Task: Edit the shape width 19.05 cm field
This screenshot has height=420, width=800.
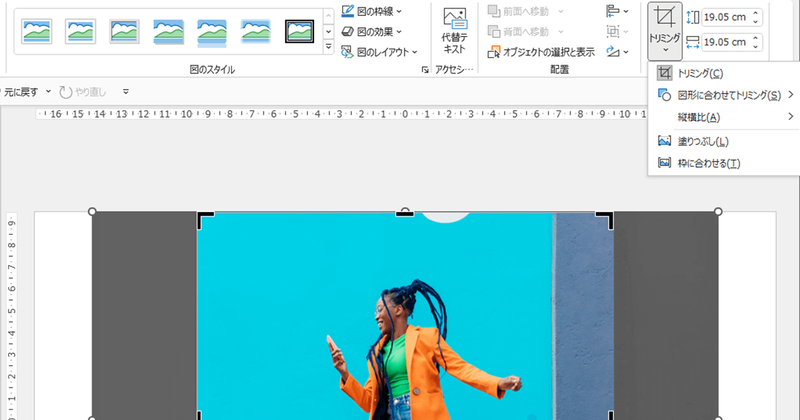Action: (x=725, y=42)
